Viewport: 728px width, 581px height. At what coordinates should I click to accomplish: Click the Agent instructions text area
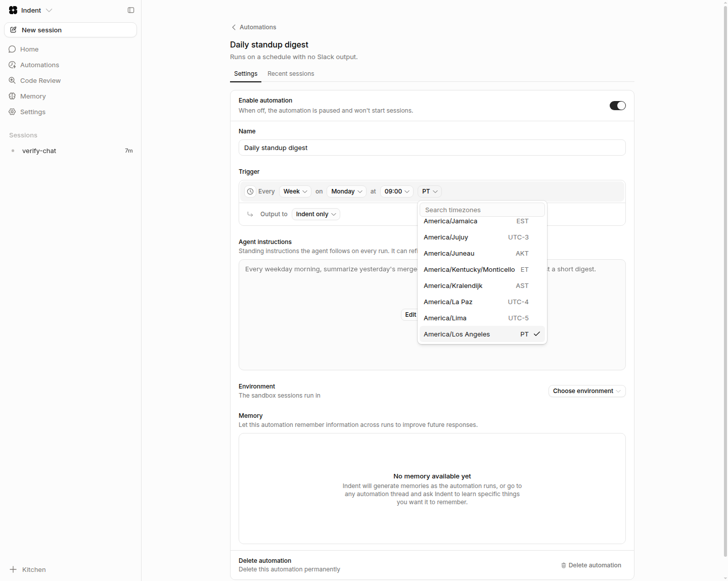[432, 315]
